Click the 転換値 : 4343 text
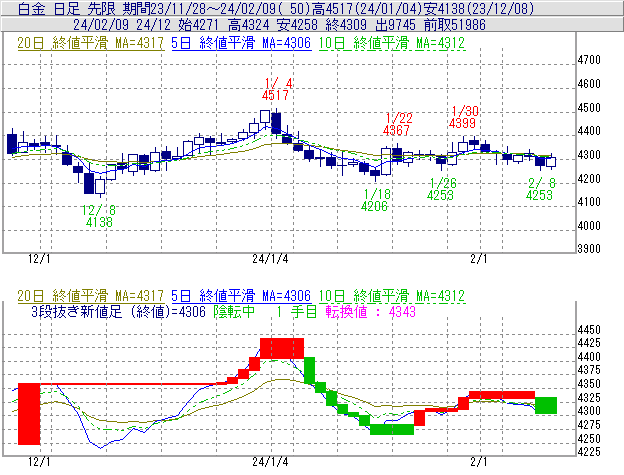 (370, 312)
